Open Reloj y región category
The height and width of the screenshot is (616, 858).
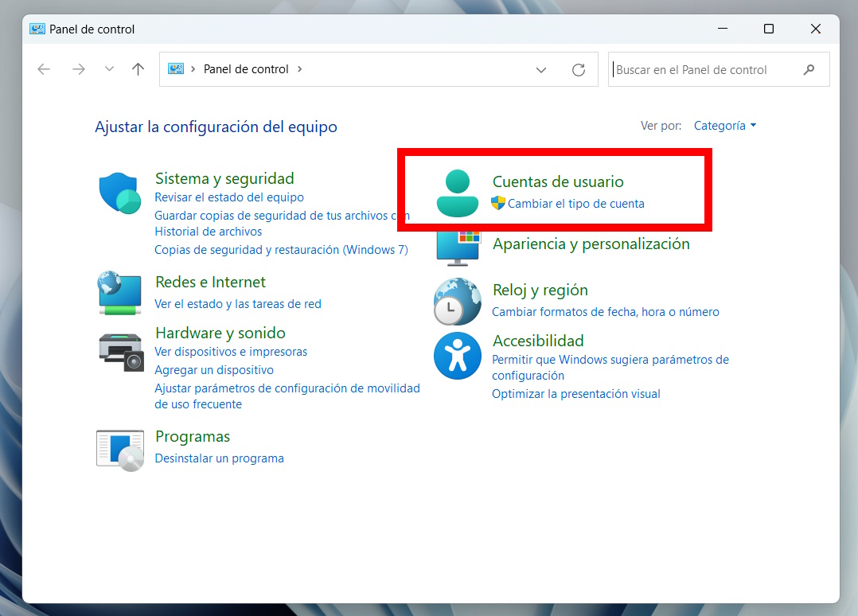(540, 290)
